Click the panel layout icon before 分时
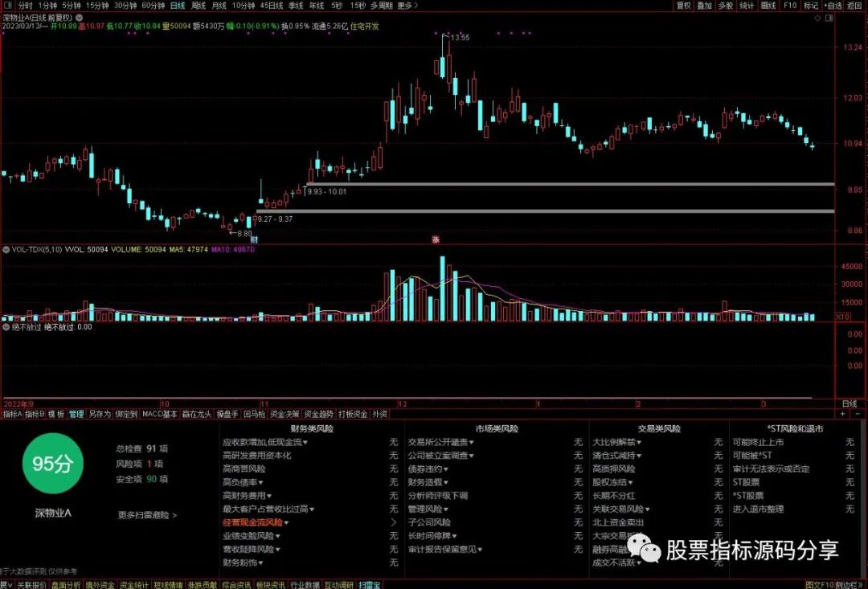Screen dimensions: 868x589 (8, 6)
